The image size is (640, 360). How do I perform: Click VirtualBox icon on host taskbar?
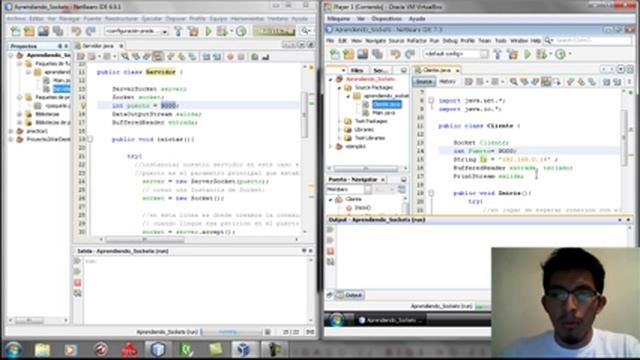244,350
